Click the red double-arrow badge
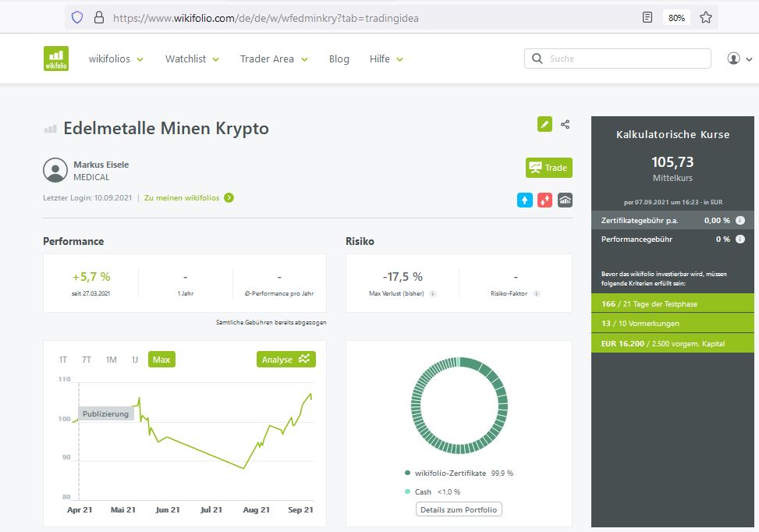The width and height of the screenshot is (759, 532). tap(544, 200)
